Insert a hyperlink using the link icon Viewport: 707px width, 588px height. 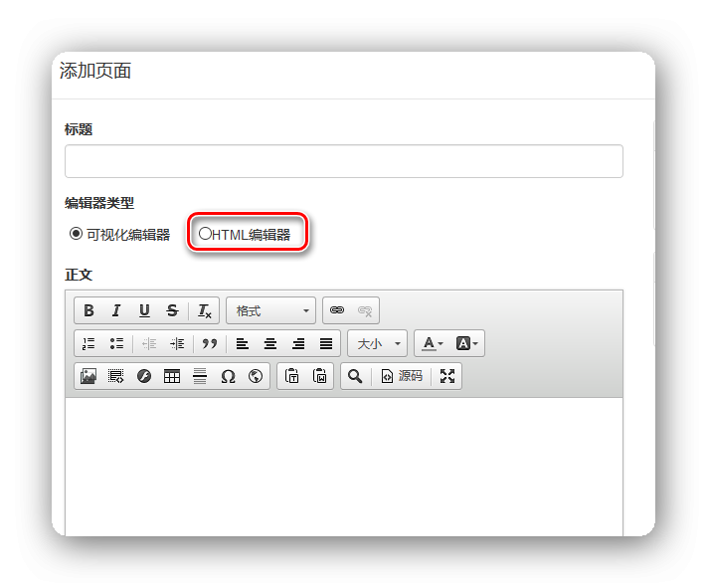[x=337, y=310]
